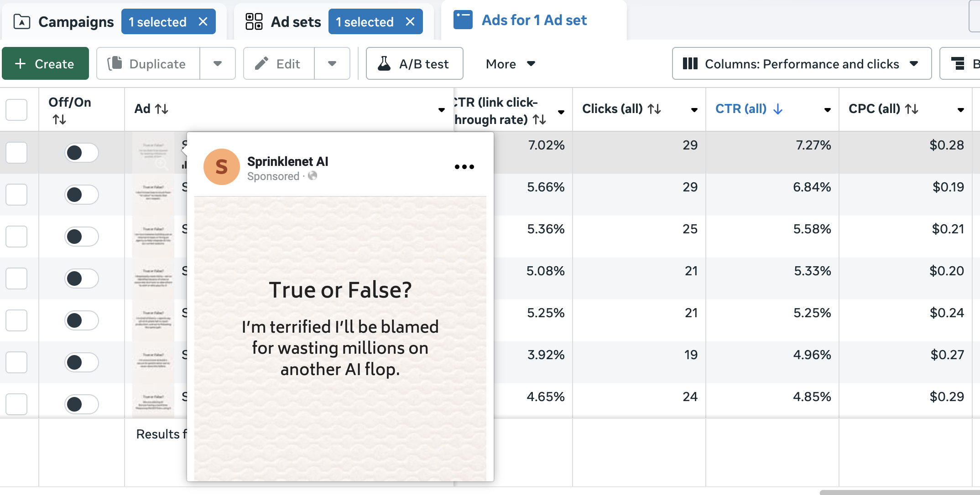Screen dimensions: 980x495
Task: Tick the checkbox of the last ad row
Action: click(16, 404)
